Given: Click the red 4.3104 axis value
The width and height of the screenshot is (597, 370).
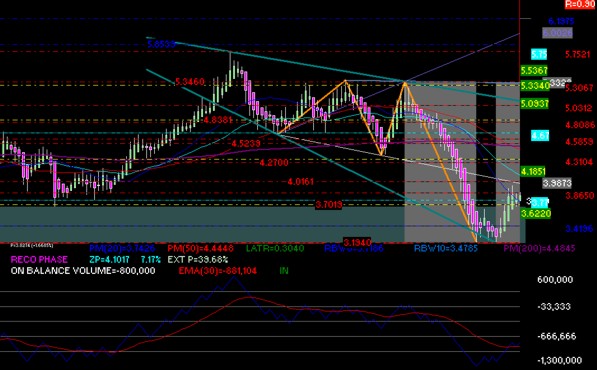Looking at the screenshot, I should pyautogui.click(x=579, y=162).
